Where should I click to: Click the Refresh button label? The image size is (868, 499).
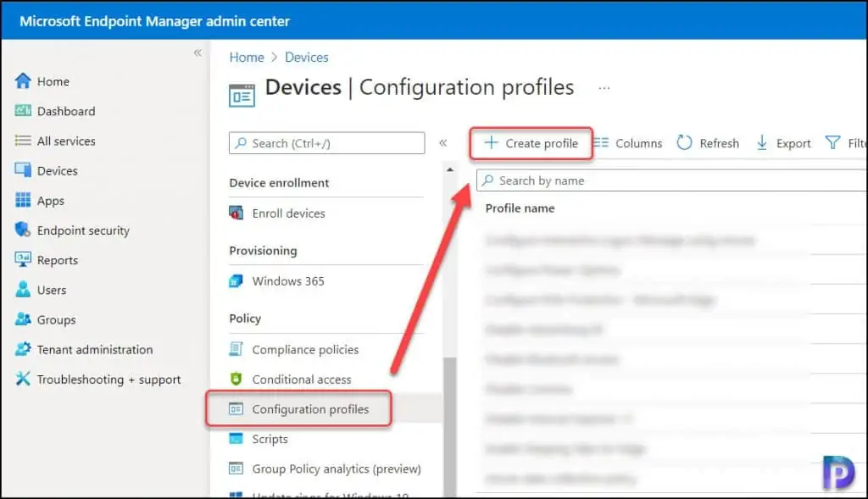719,143
